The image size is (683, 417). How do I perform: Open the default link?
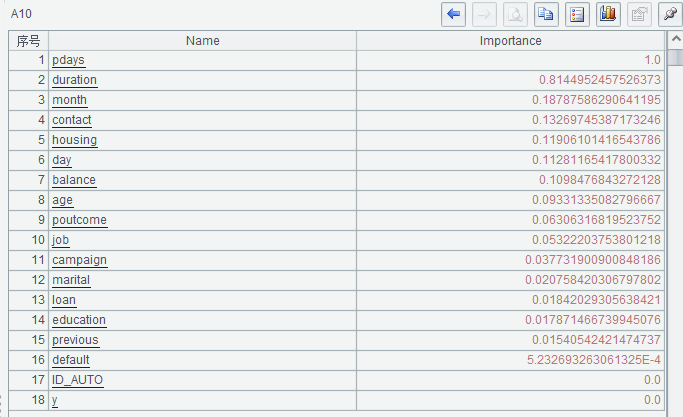(x=71, y=361)
